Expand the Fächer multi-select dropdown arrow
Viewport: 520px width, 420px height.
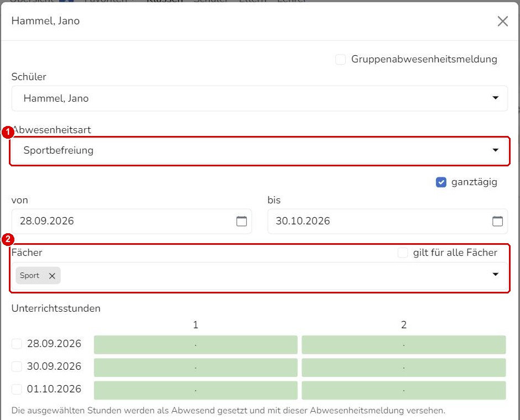point(496,274)
